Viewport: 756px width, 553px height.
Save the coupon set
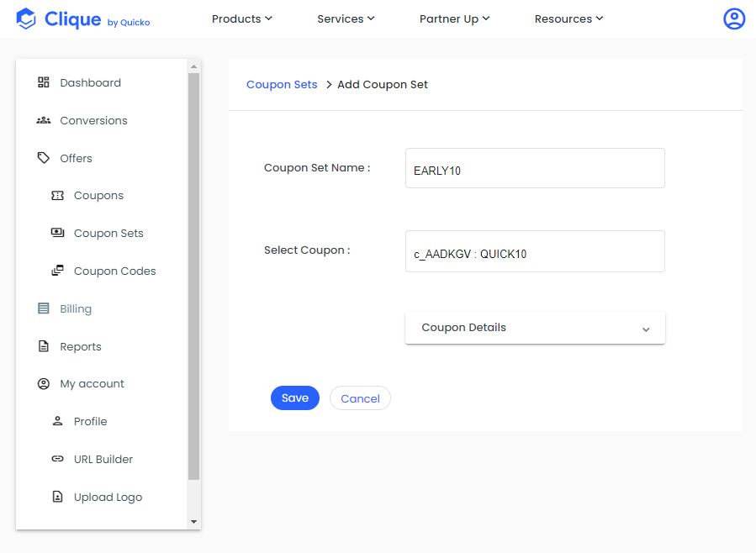[295, 398]
